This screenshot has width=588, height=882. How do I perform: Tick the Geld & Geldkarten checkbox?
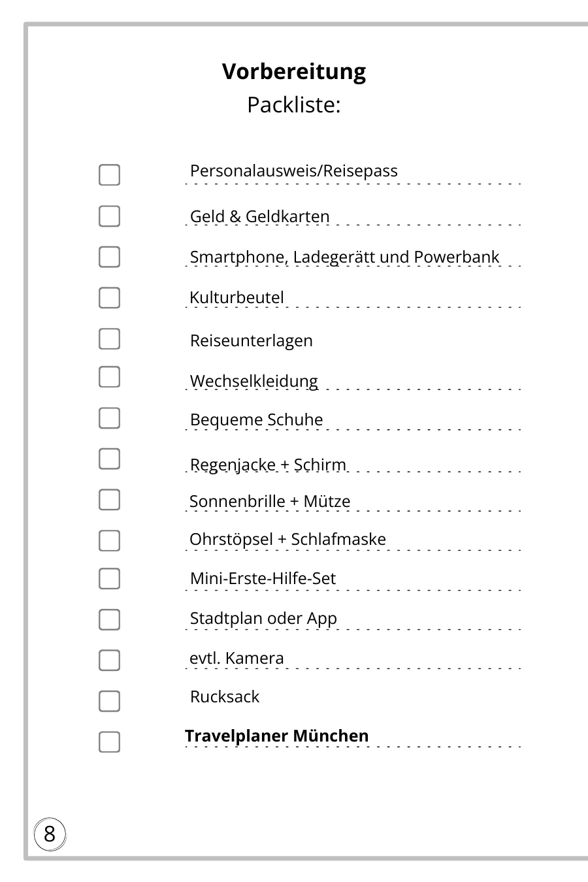[x=109, y=216]
